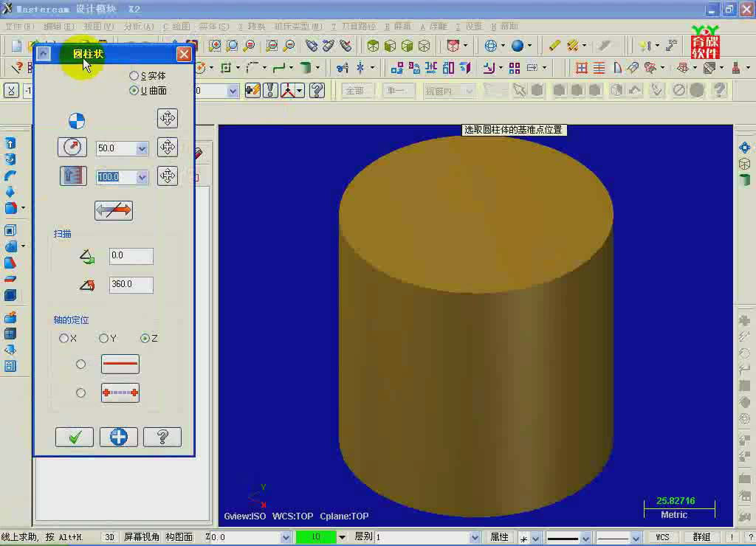Click the four-squares array icon
Image resolution: width=756 pixels, height=546 pixels.
pyautogui.click(x=515, y=68)
